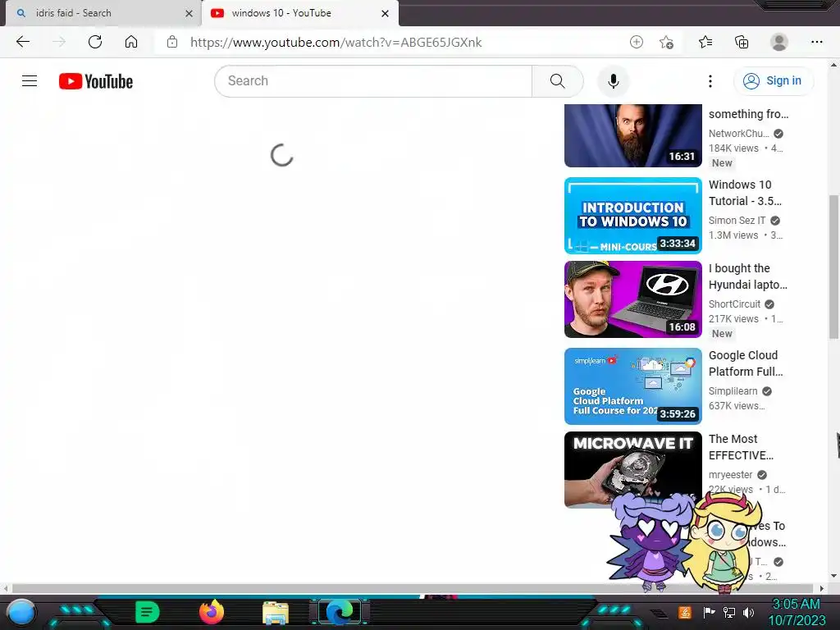Open the browser profile avatar
Image resolution: width=840 pixels, height=630 pixels.
pos(779,42)
